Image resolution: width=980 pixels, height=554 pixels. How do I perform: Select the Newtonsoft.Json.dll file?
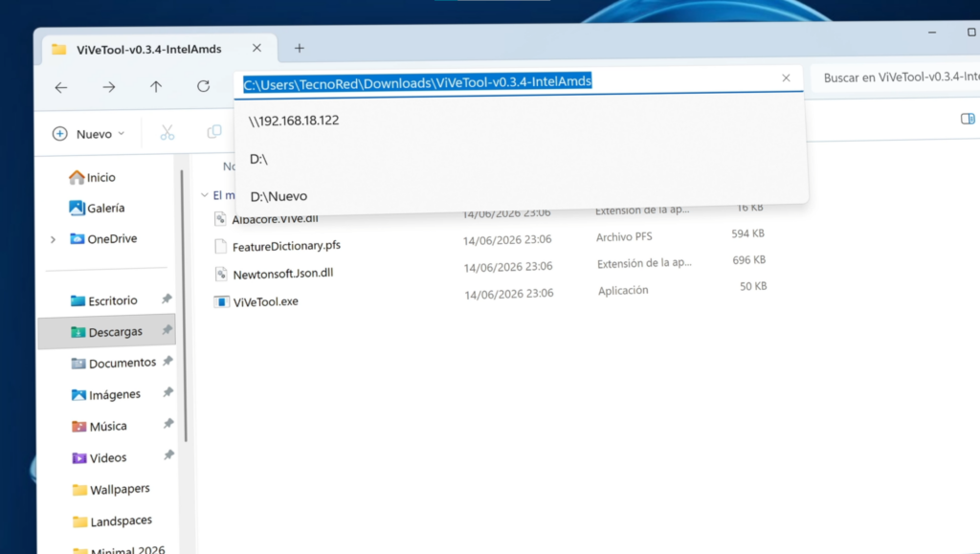coord(283,274)
